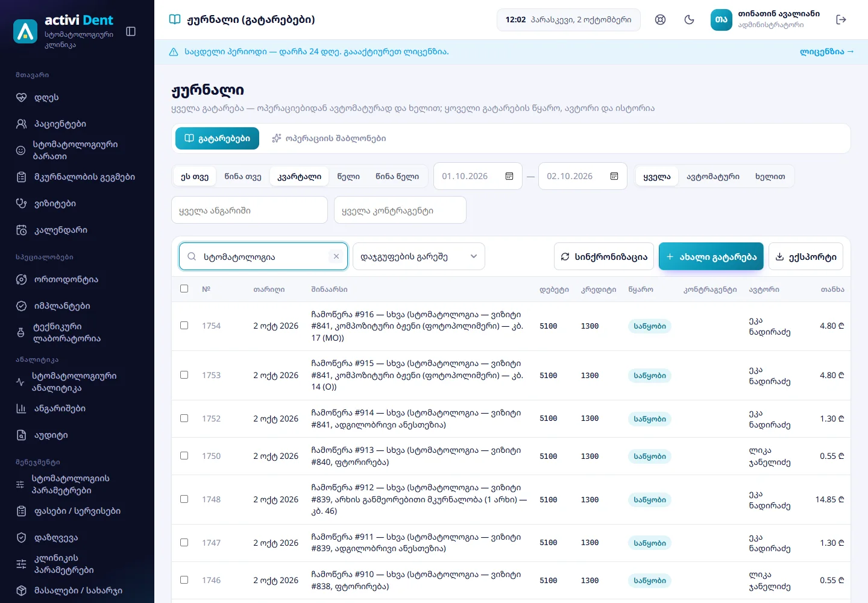The width and height of the screenshot is (868, 603).
Task: Click into the სტომატოლოგია search field
Action: point(263,256)
